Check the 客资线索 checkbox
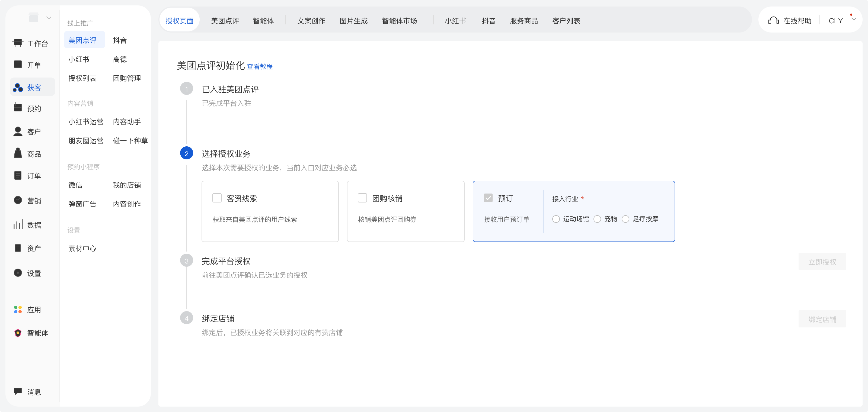 pyautogui.click(x=217, y=198)
